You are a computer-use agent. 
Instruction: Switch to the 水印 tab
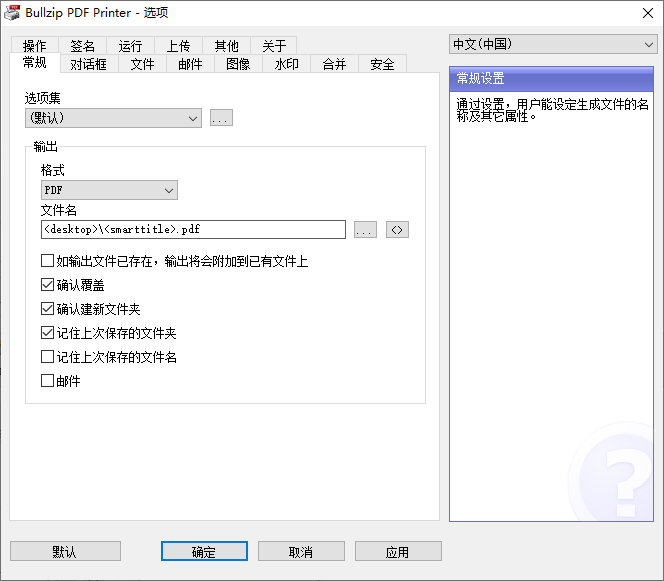click(286, 64)
